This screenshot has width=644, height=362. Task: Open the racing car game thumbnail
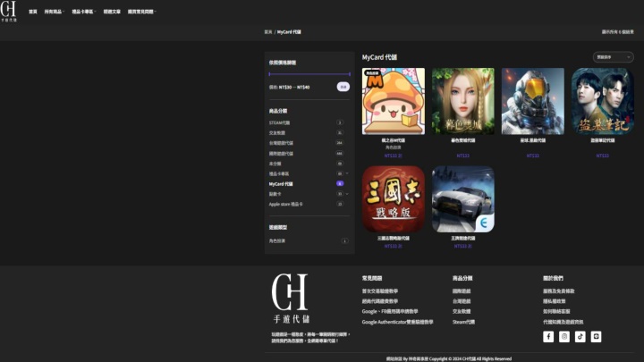(463, 199)
